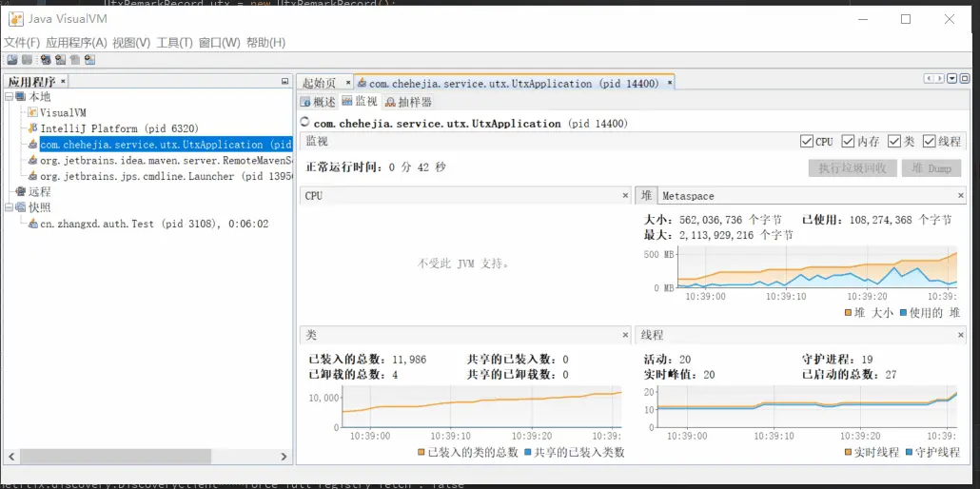Image resolution: width=980 pixels, height=489 pixels.
Task: Uncheck the 内存 checkbox
Action: (x=848, y=142)
